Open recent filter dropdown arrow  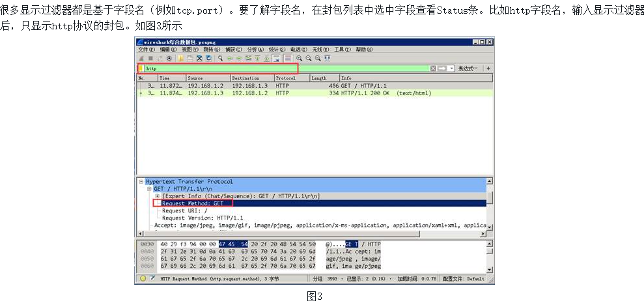(x=452, y=68)
